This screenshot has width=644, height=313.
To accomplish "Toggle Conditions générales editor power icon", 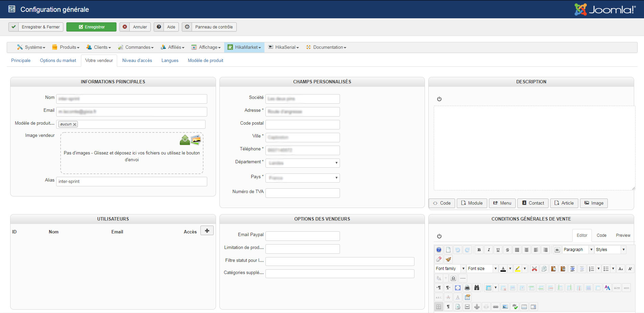I will pyautogui.click(x=439, y=236).
